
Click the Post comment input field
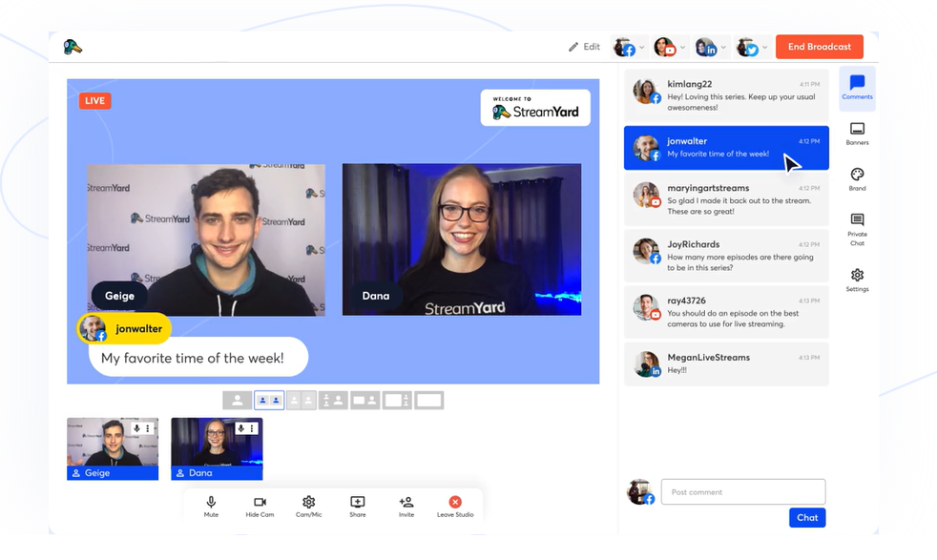tap(743, 492)
